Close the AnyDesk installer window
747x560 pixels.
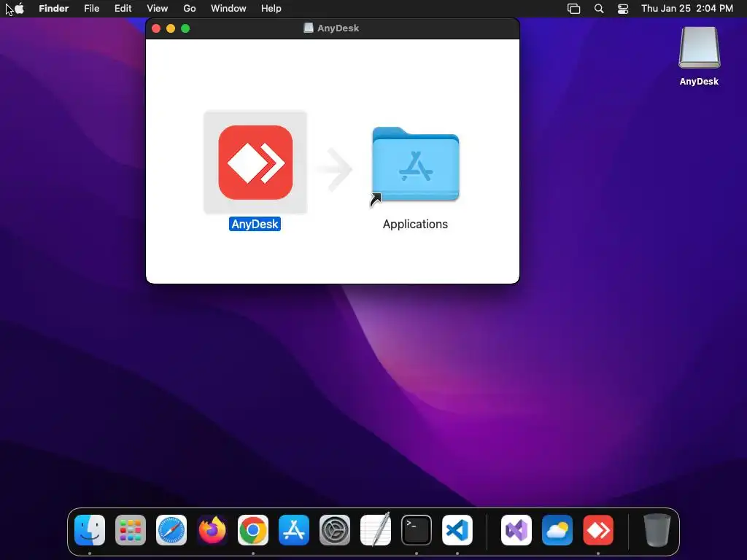(x=156, y=28)
